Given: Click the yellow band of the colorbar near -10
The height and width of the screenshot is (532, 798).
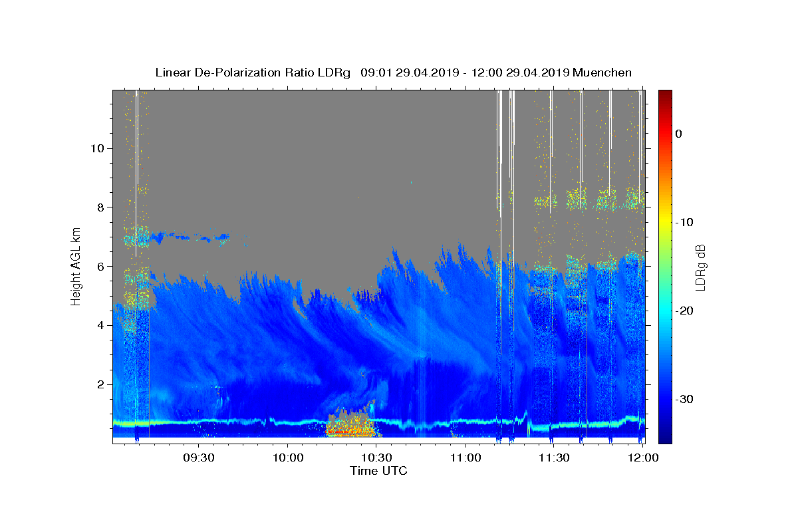Looking at the screenshot, I should (665, 222).
